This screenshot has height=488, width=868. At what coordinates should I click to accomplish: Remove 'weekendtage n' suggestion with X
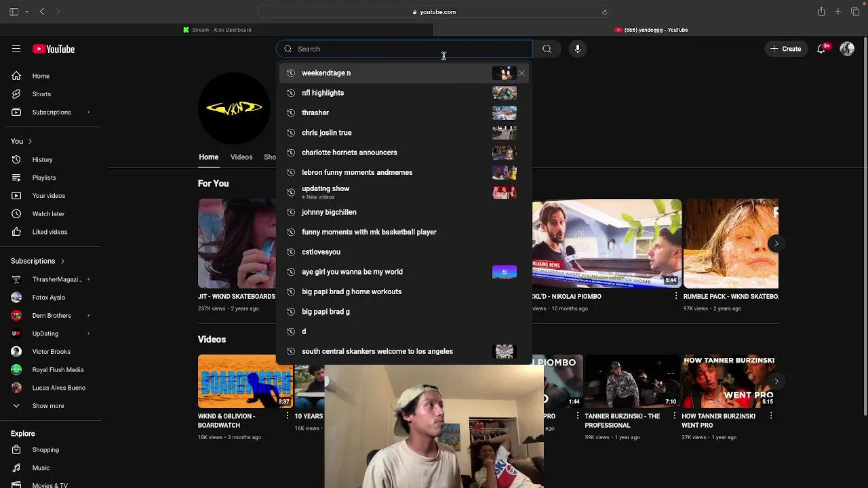coord(521,73)
